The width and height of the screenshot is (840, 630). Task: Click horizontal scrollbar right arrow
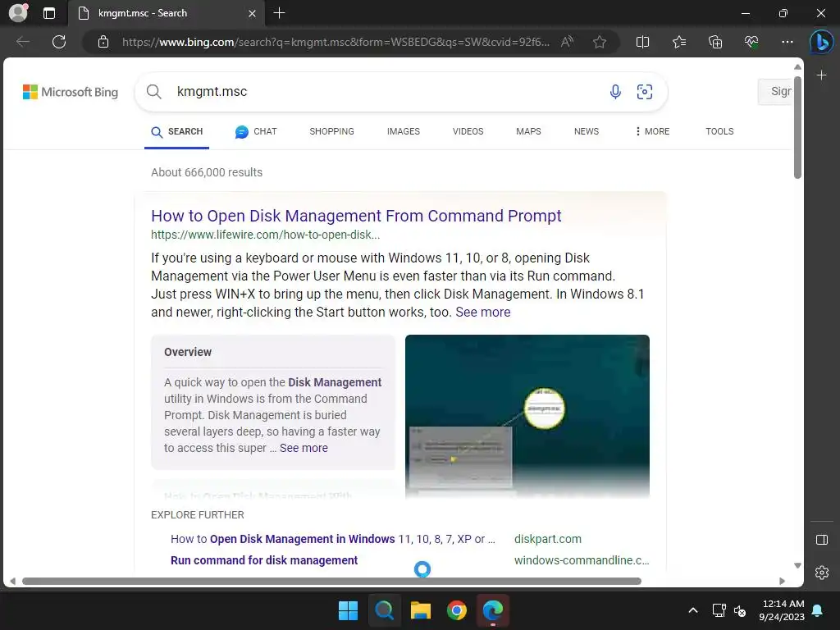coord(782,582)
